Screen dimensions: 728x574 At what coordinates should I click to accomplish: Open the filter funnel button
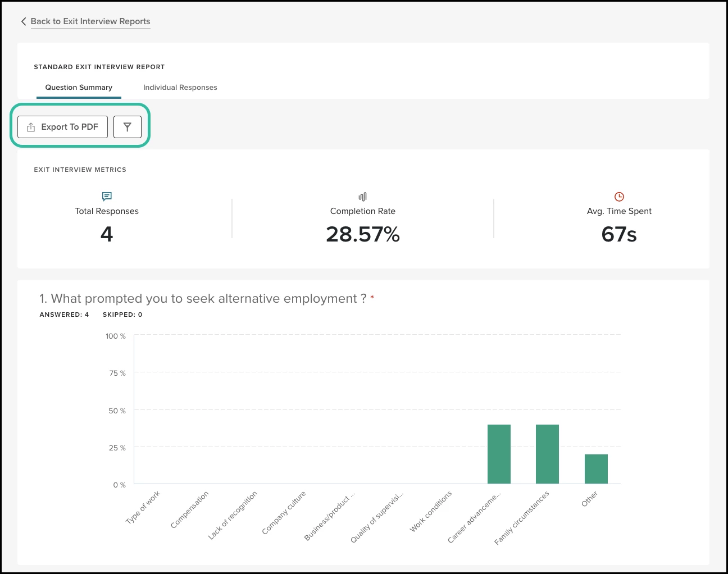coord(128,127)
